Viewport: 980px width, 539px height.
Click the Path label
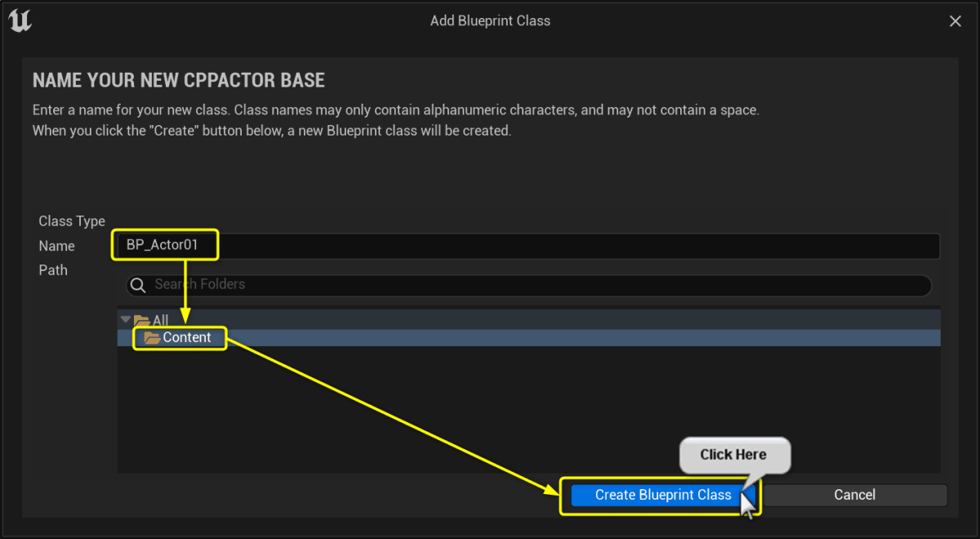tap(53, 269)
